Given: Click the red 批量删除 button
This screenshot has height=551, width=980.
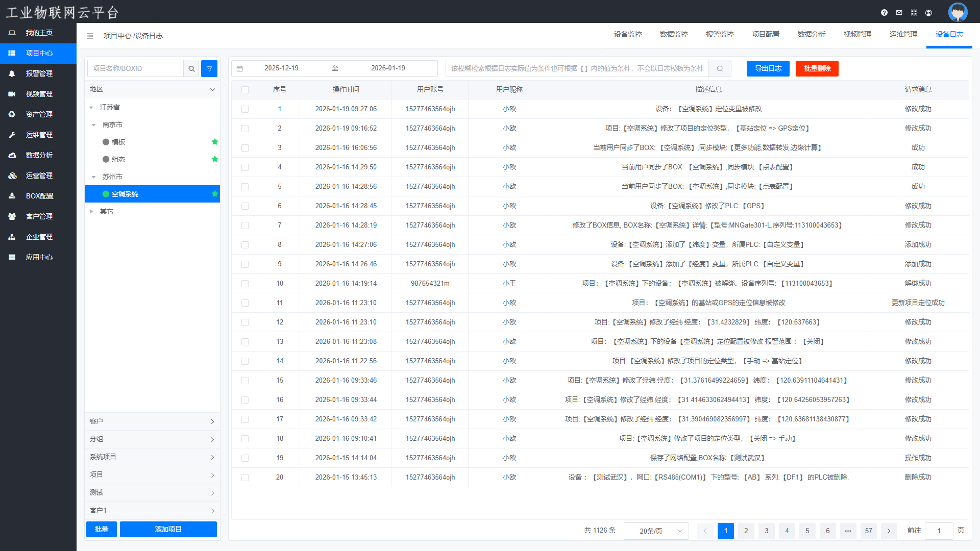Looking at the screenshot, I should point(817,68).
